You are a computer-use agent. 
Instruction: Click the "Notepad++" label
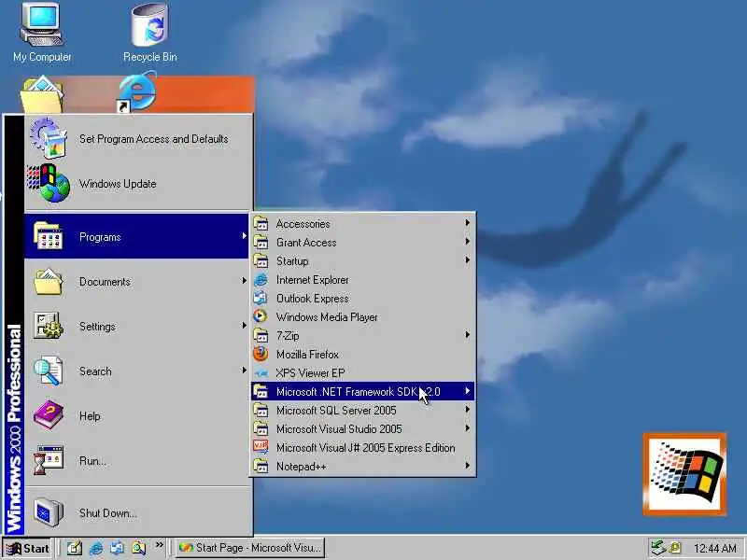301,467
